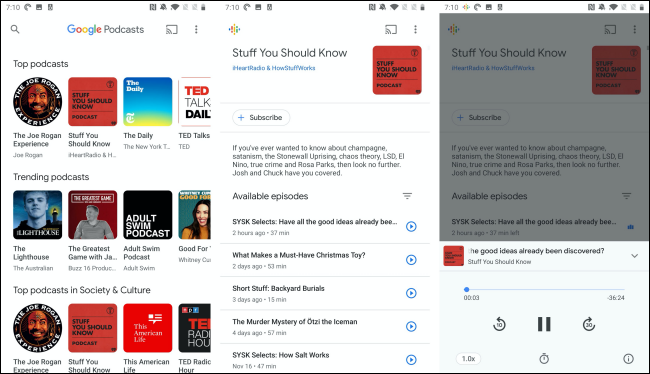Screen dimensions: 650x374
Task: Tap the Google Podcasts home logo on the middle screen
Action: 234,29
